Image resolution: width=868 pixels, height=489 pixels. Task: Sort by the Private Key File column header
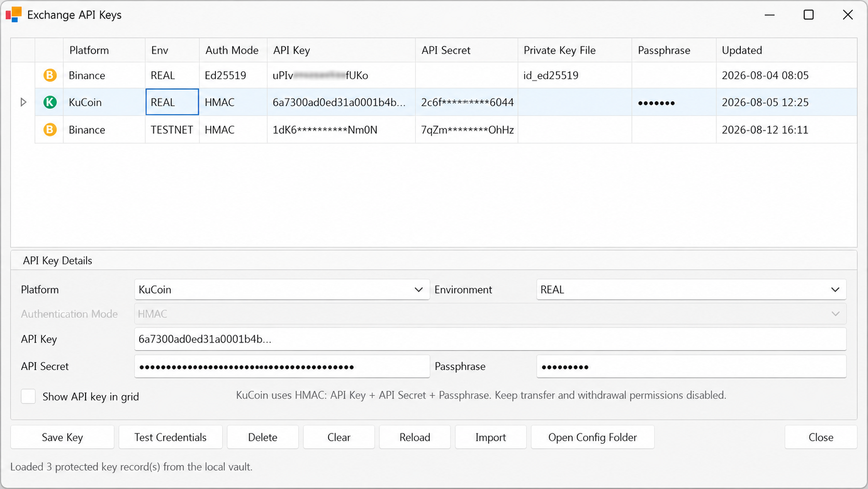[x=575, y=50]
